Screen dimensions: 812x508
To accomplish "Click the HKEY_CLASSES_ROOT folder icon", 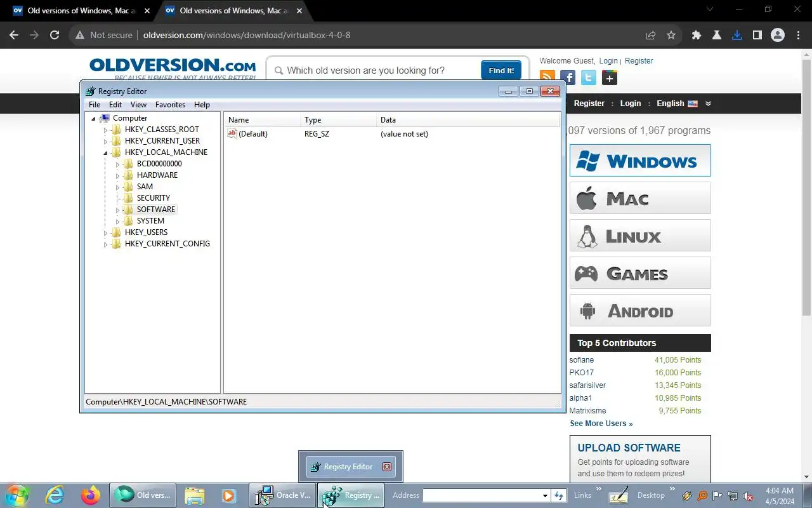I will pyautogui.click(x=117, y=130).
